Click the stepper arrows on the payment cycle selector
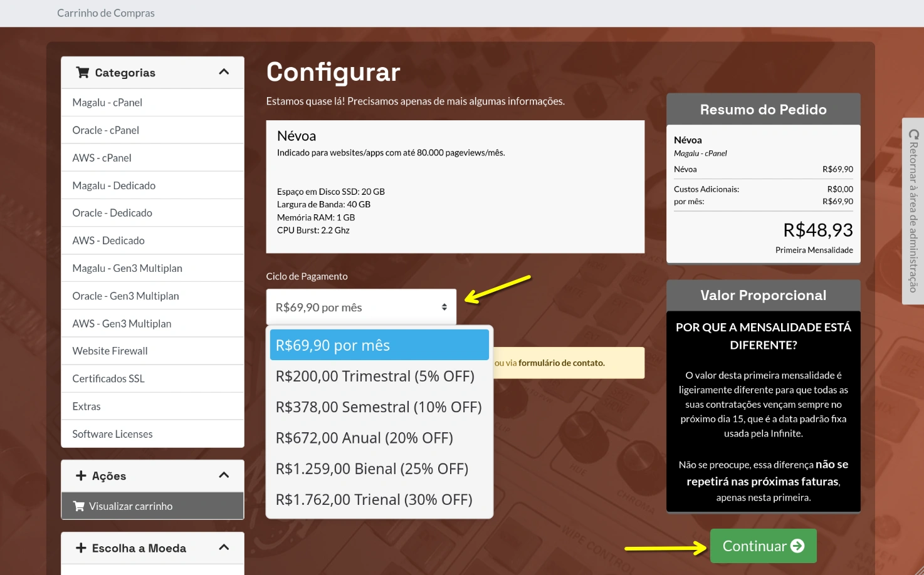This screenshot has width=924, height=575. tap(444, 307)
